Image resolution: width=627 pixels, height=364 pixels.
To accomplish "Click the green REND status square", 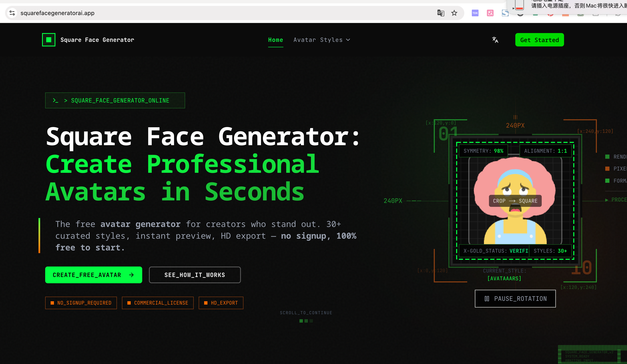I will point(607,156).
